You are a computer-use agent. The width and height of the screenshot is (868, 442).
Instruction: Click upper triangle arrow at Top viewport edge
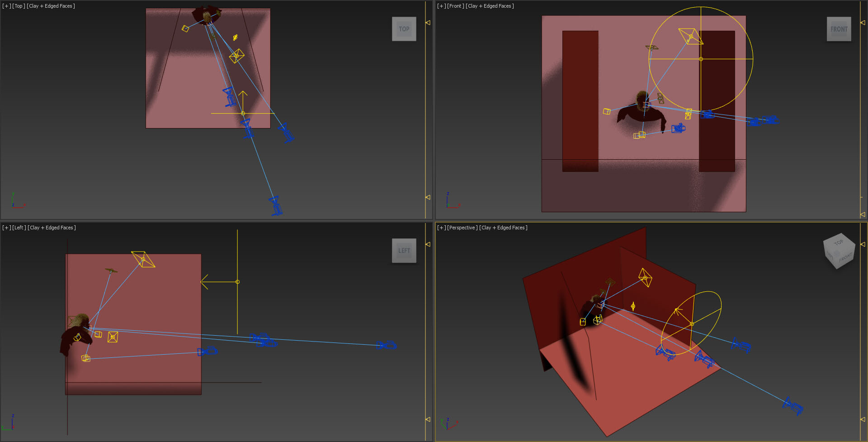tap(428, 22)
